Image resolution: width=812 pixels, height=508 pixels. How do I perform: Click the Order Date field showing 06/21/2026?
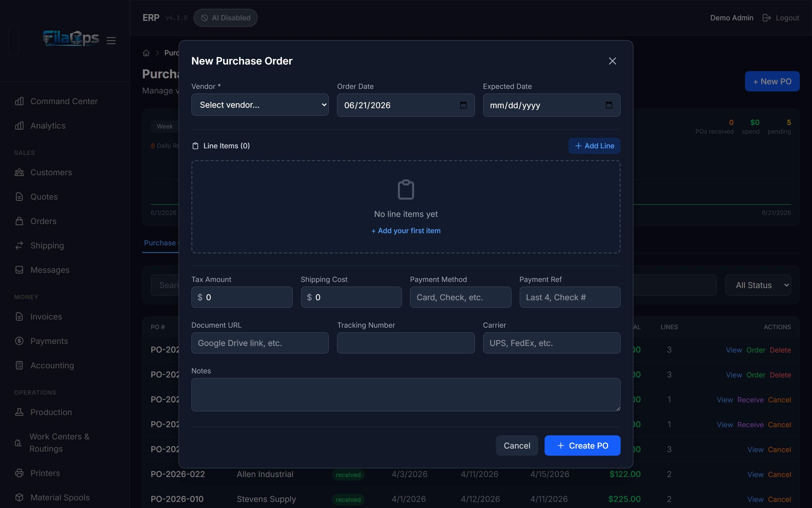406,105
